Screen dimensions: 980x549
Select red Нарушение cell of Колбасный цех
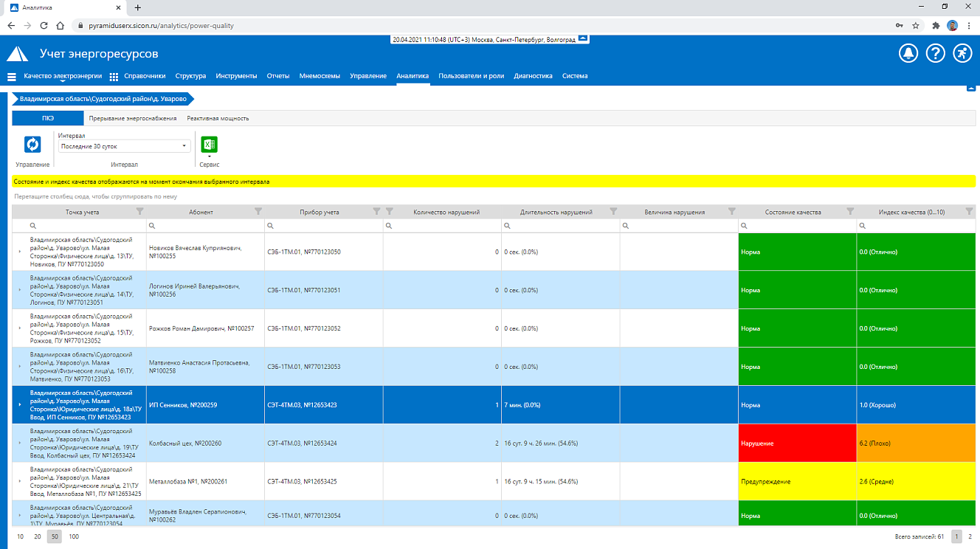tap(797, 443)
